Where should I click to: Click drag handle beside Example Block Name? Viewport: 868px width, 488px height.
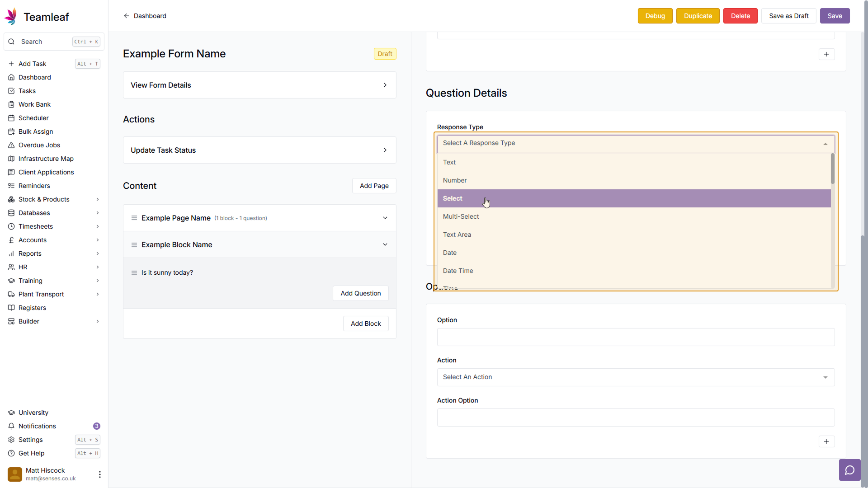(134, 244)
